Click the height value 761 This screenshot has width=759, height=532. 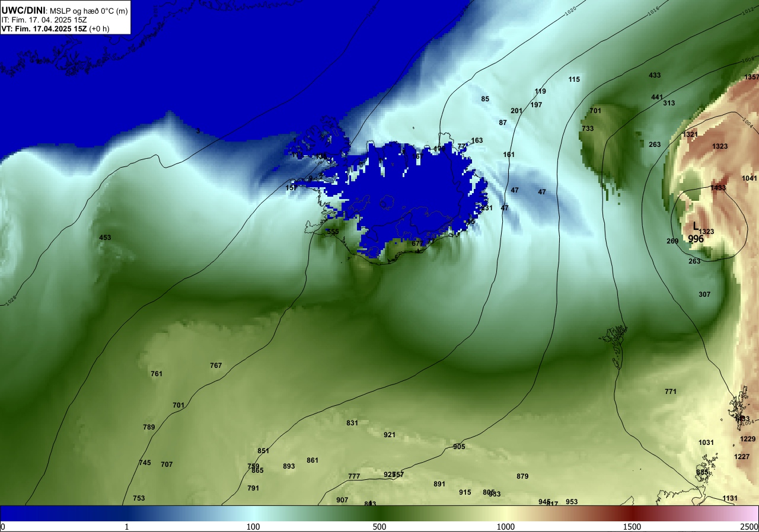click(157, 374)
